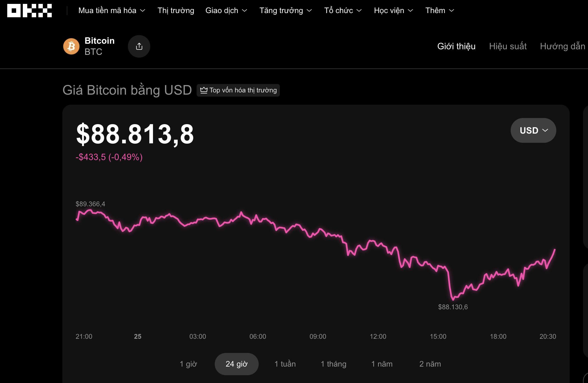Open the share icon next to Bitcoin
The width and height of the screenshot is (588, 383).
[139, 46]
